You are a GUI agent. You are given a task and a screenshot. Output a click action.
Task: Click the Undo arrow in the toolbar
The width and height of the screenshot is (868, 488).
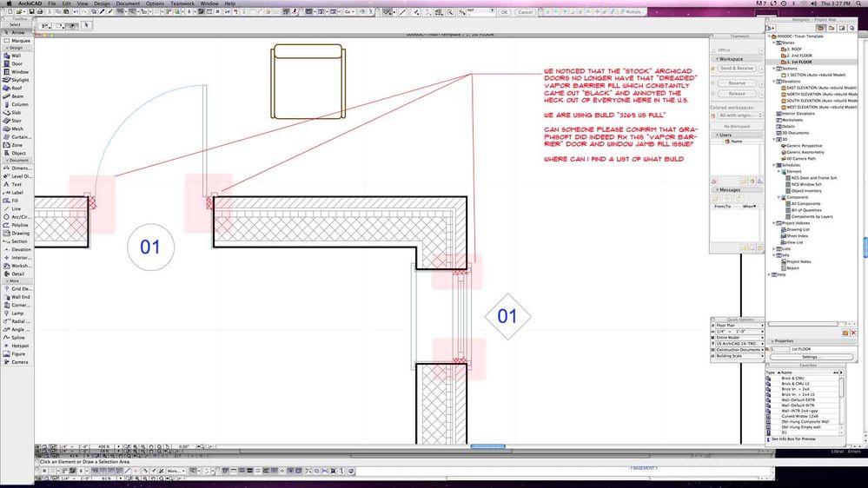[x=76, y=11]
